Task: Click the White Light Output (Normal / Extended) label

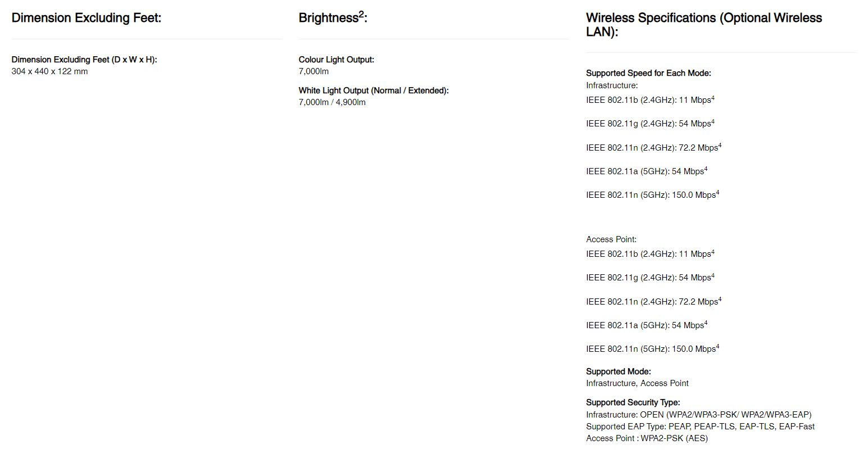Action: pos(374,90)
